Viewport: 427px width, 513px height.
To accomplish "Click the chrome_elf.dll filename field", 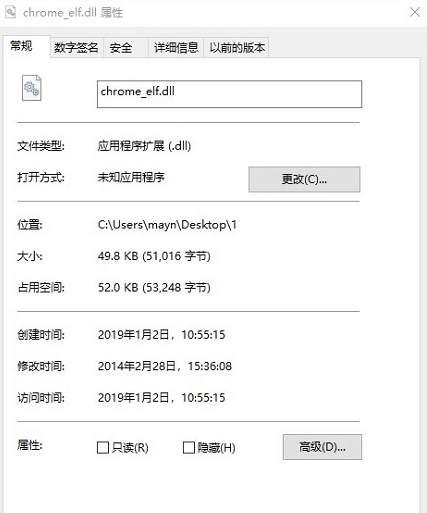I will pos(229,94).
